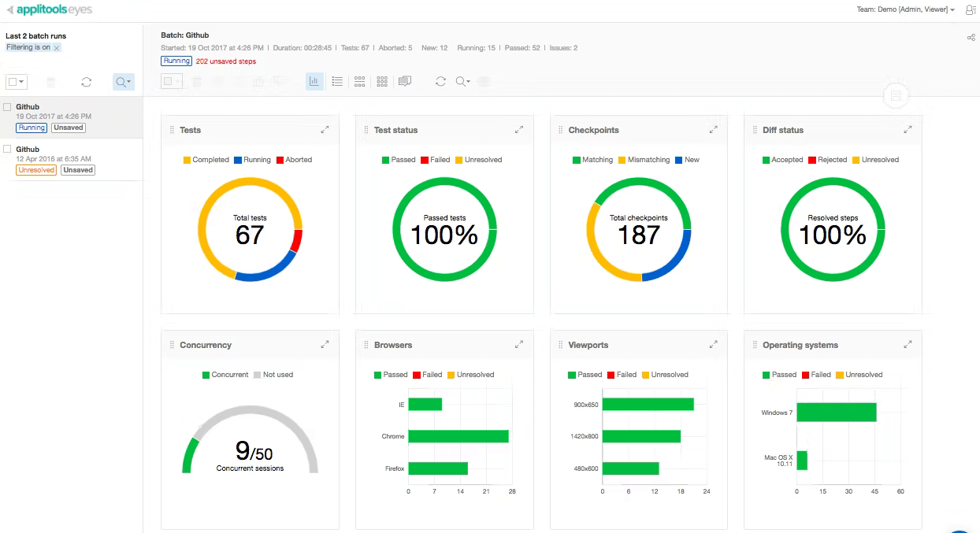
Task: Remove the 'Filtering is on' filter
Action: point(57,48)
